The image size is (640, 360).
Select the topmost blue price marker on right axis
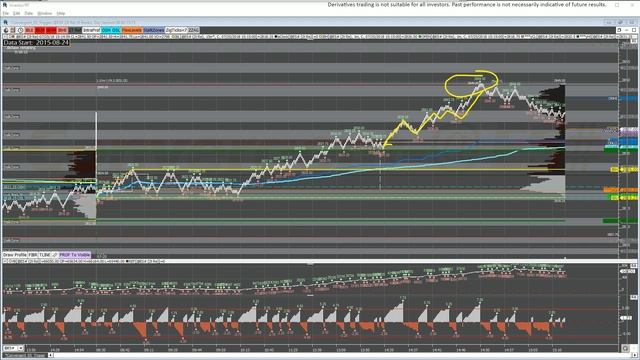(x=629, y=98)
